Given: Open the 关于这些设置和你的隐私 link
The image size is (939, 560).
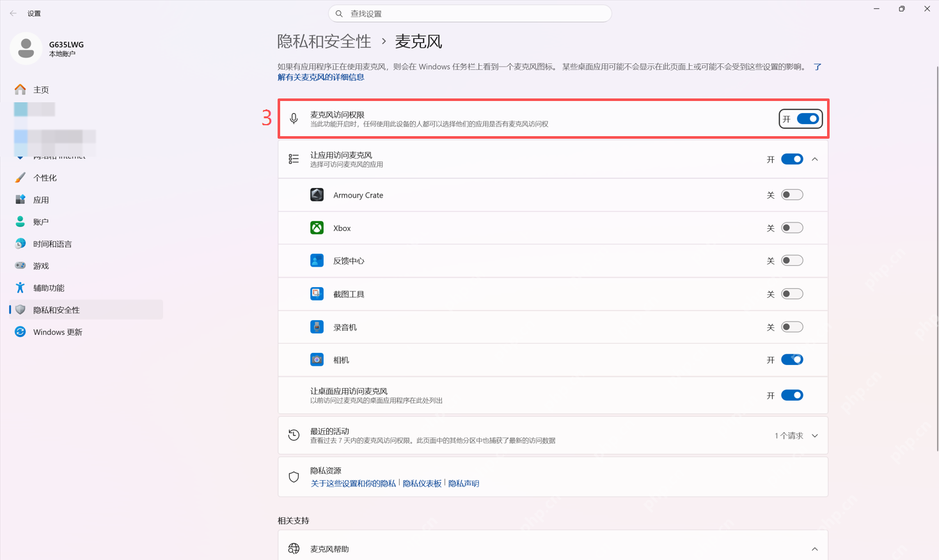Looking at the screenshot, I should click(353, 483).
